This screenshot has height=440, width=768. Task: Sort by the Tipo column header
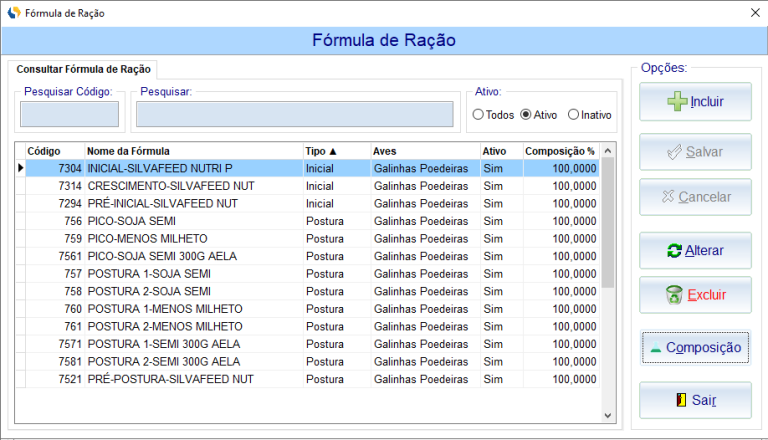click(x=335, y=151)
